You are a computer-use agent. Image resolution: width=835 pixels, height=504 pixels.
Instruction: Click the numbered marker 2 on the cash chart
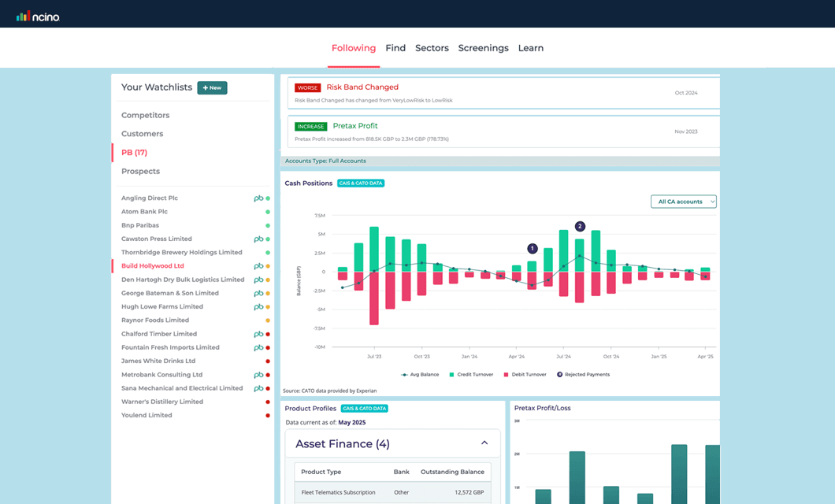pyautogui.click(x=580, y=226)
